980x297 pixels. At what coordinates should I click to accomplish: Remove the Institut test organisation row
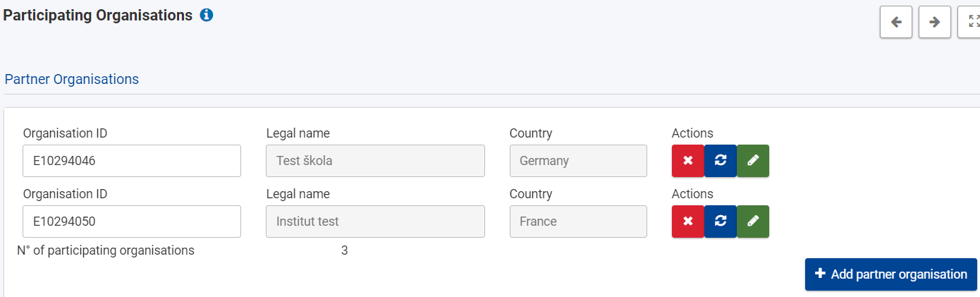coord(688,222)
